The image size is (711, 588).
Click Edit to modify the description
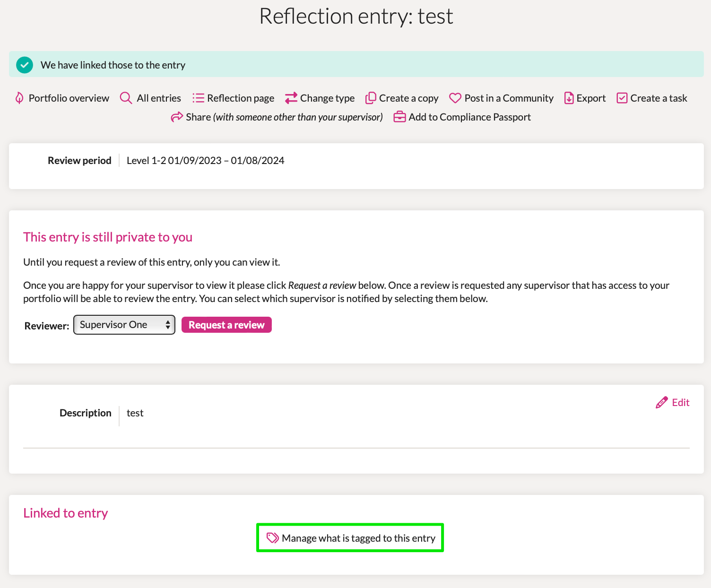[x=681, y=402]
